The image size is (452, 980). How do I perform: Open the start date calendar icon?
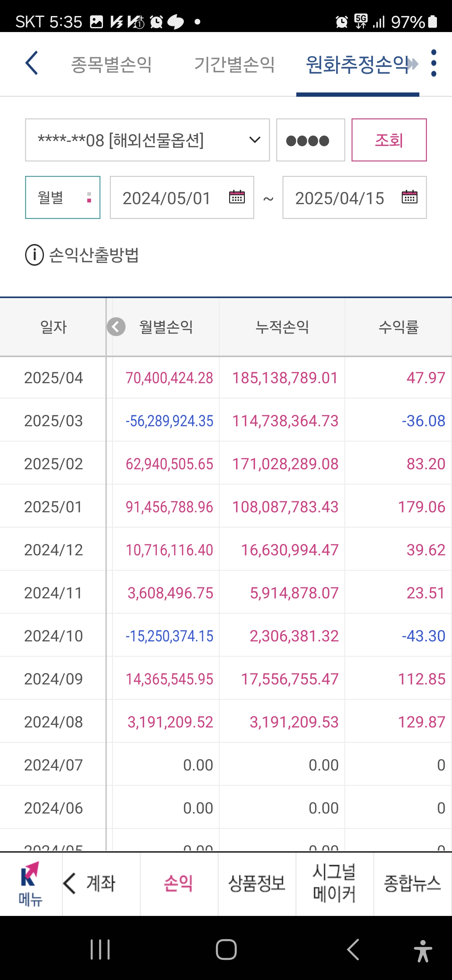(x=237, y=197)
